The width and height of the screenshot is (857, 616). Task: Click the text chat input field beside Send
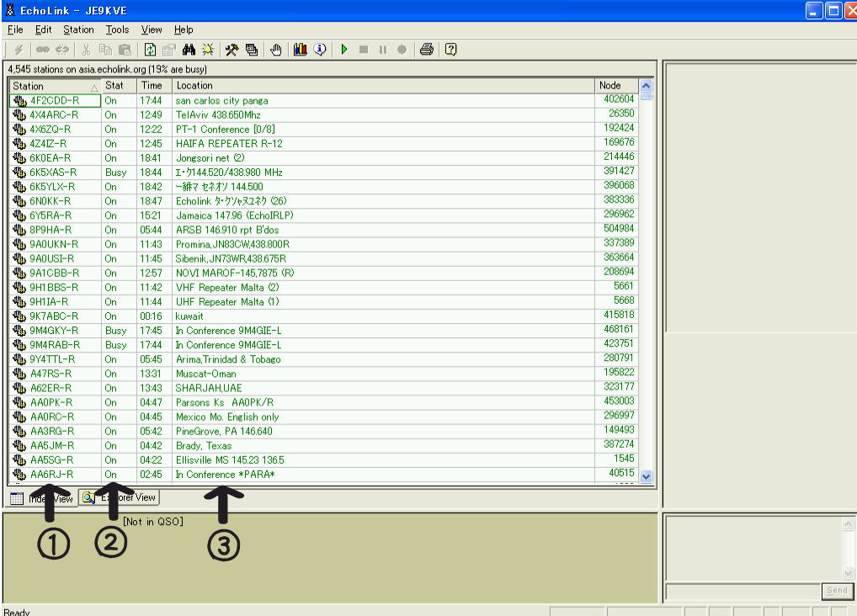pyautogui.click(x=743, y=592)
